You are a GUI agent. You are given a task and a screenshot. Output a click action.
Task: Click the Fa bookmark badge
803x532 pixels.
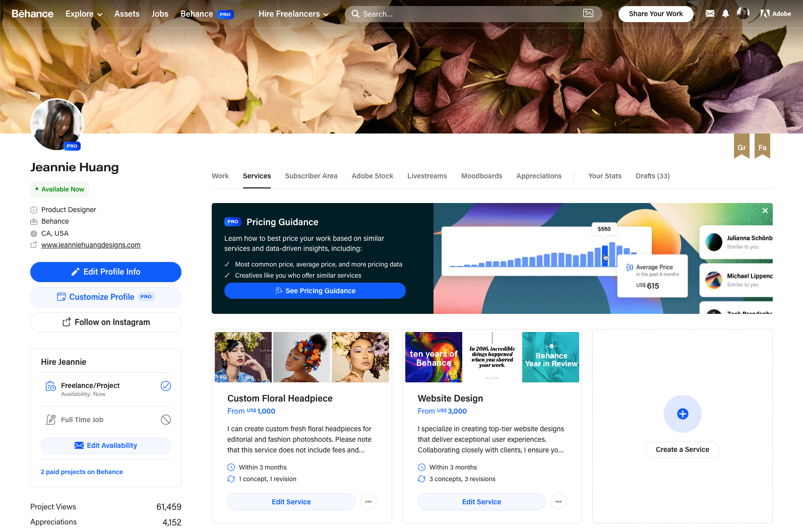(x=762, y=146)
